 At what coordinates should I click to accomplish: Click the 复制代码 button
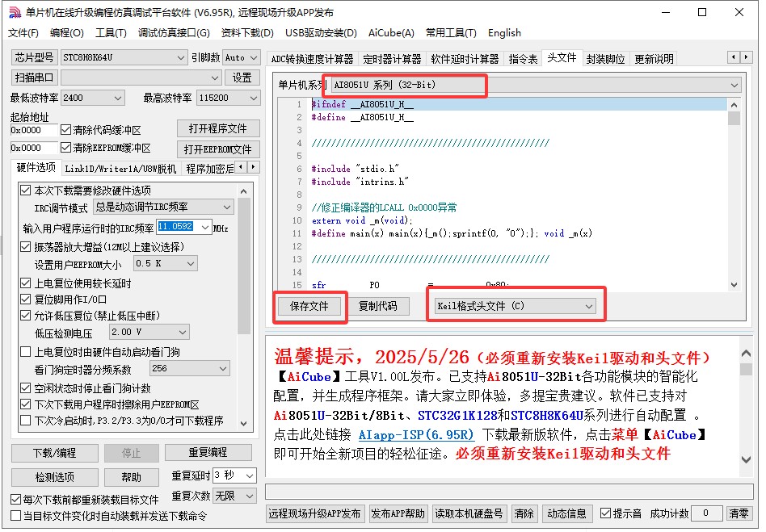click(x=377, y=306)
